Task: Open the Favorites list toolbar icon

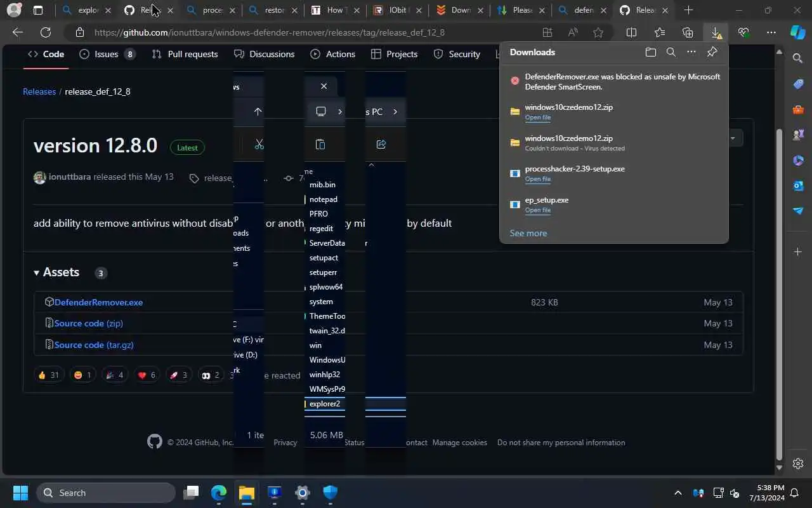Action: point(660,32)
